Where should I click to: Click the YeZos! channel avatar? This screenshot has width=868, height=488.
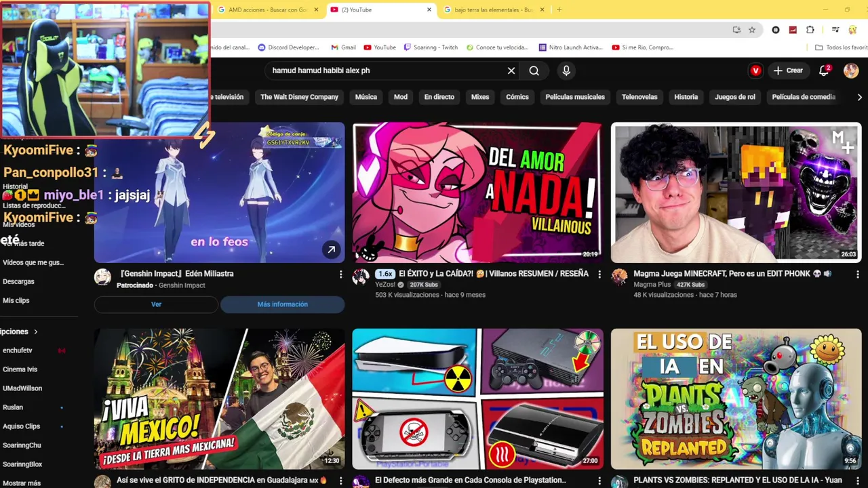click(x=361, y=277)
